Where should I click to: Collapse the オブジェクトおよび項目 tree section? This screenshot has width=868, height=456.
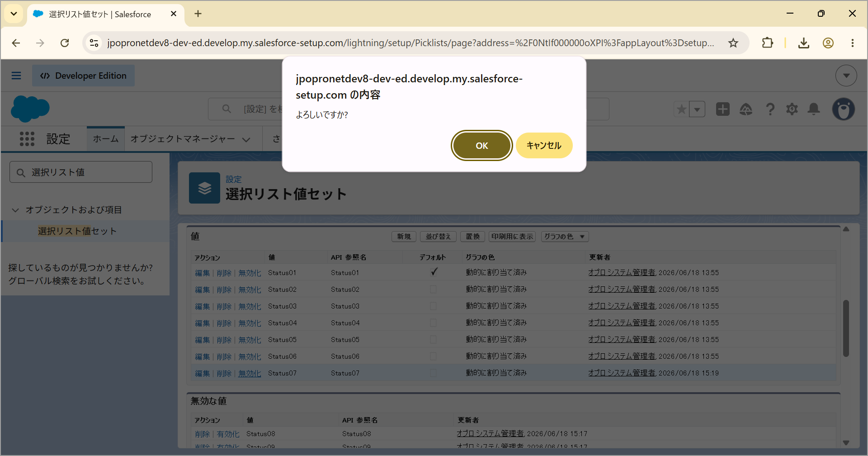tap(15, 210)
